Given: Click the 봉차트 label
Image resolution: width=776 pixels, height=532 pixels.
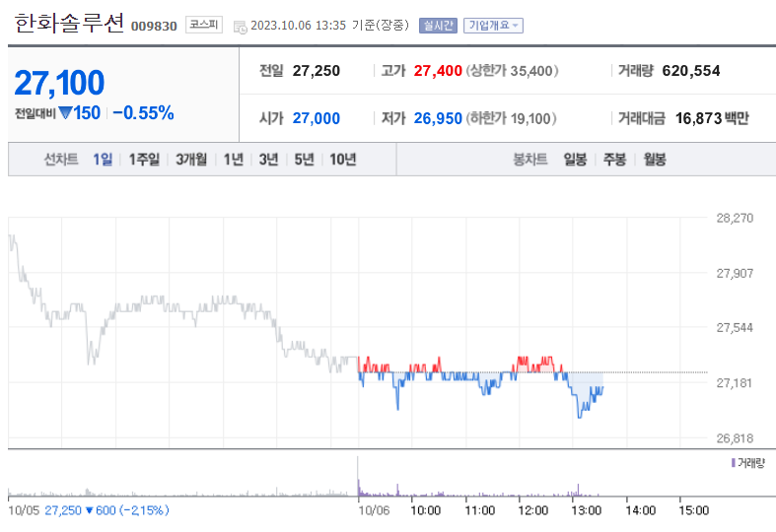Looking at the screenshot, I should [x=530, y=160].
